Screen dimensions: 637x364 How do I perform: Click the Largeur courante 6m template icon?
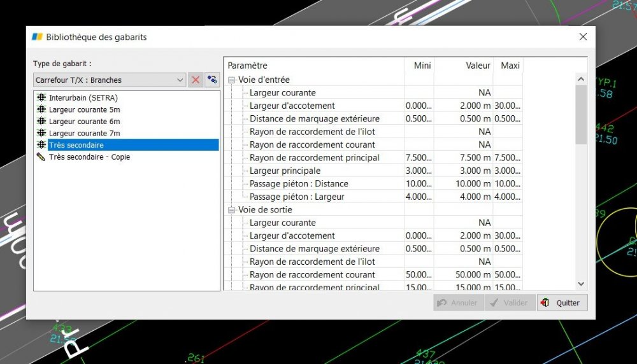41,121
